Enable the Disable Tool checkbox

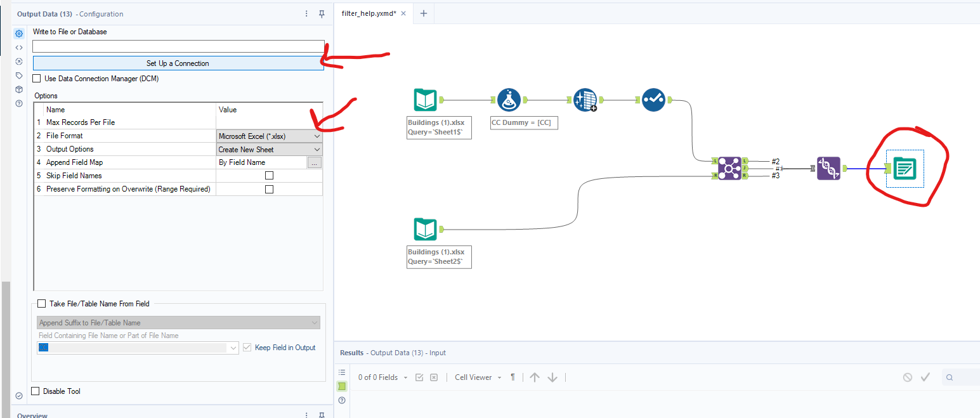click(x=36, y=391)
